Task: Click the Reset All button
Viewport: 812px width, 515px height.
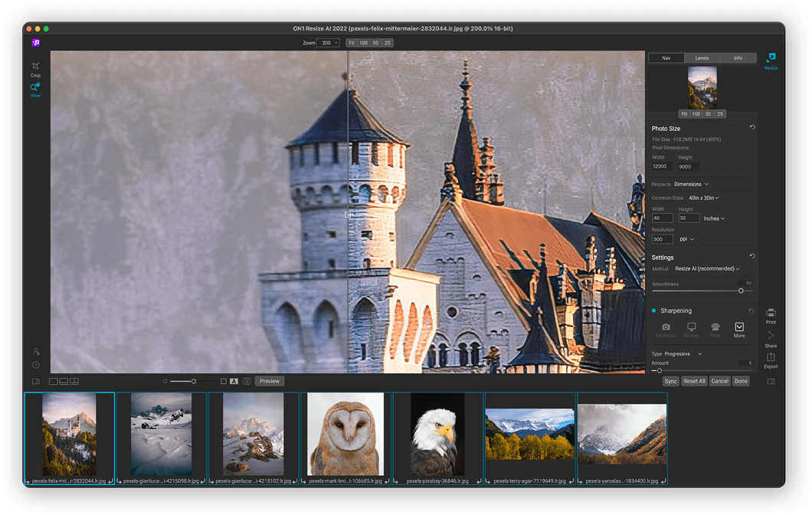Action: (694, 381)
